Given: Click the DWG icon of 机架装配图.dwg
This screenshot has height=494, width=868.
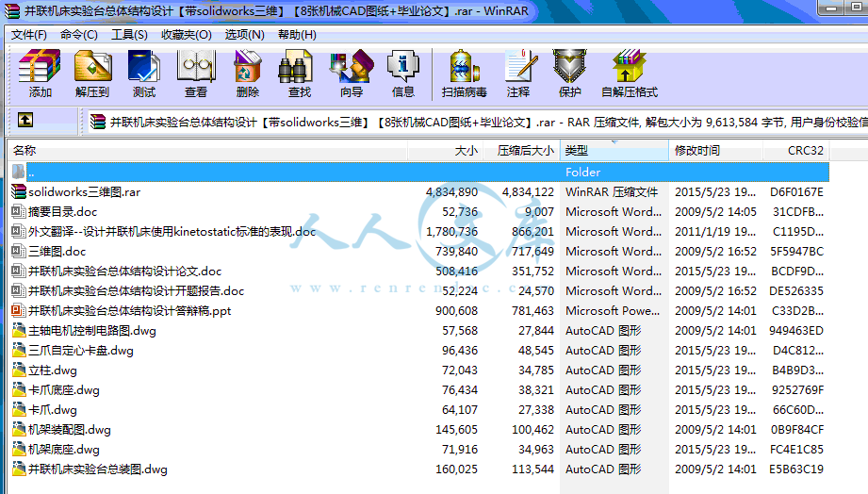Looking at the screenshot, I should tap(19, 430).
